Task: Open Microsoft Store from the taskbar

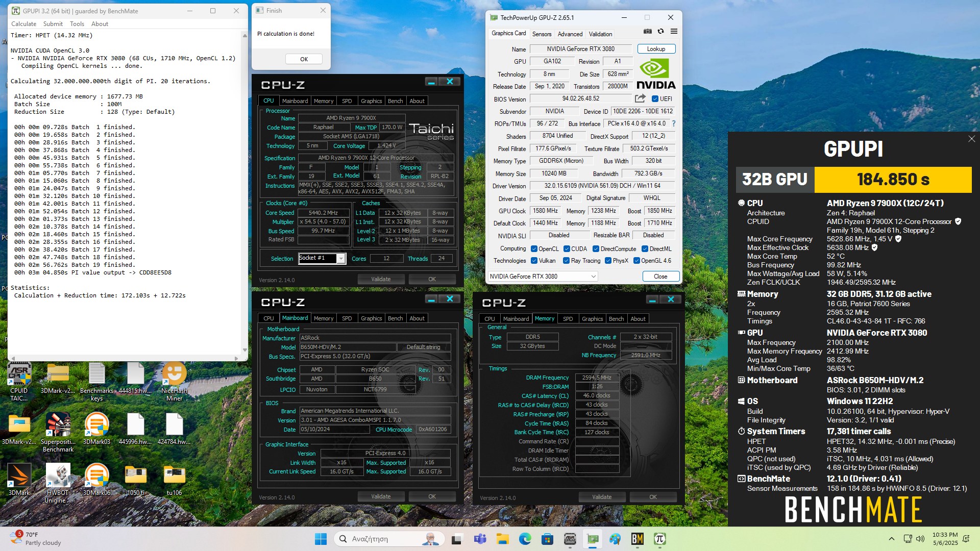Action: pos(547,539)
